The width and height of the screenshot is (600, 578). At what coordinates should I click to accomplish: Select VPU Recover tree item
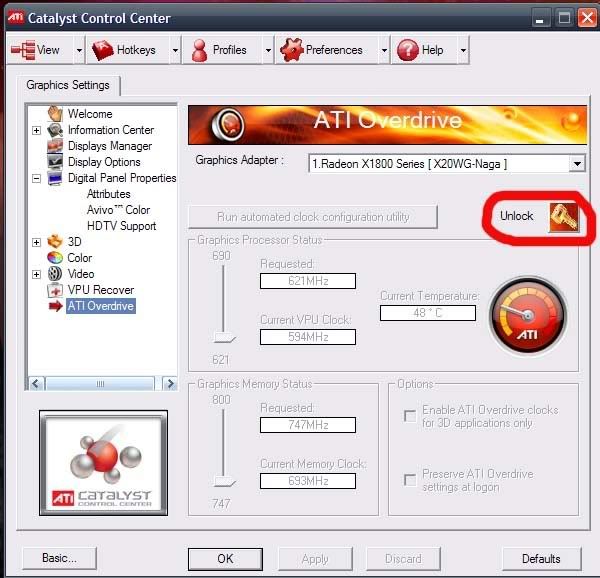pos(101,290)
